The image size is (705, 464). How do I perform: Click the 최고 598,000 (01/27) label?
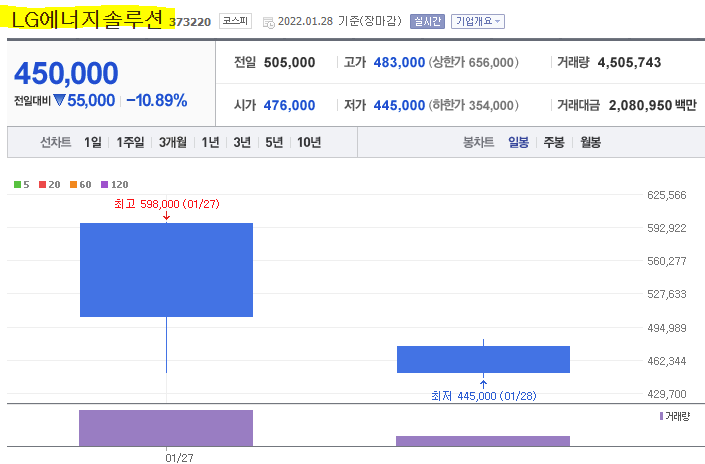click(x=167, y=204)
